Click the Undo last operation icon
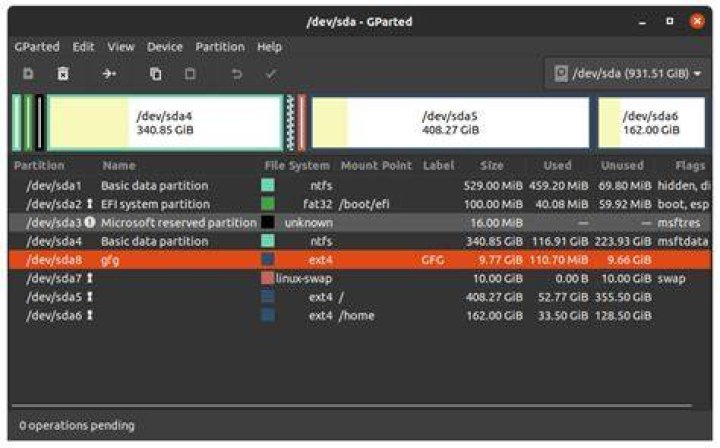The image size is (720, 448). [x=236, y=73]
